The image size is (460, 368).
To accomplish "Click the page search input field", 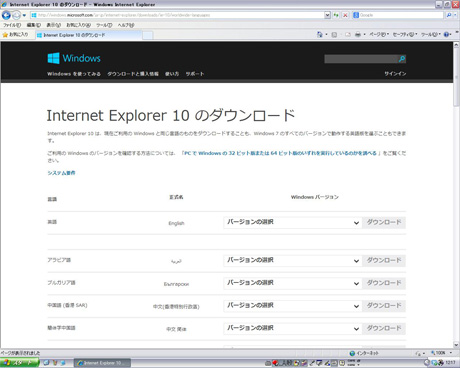I will pos(361,59).
